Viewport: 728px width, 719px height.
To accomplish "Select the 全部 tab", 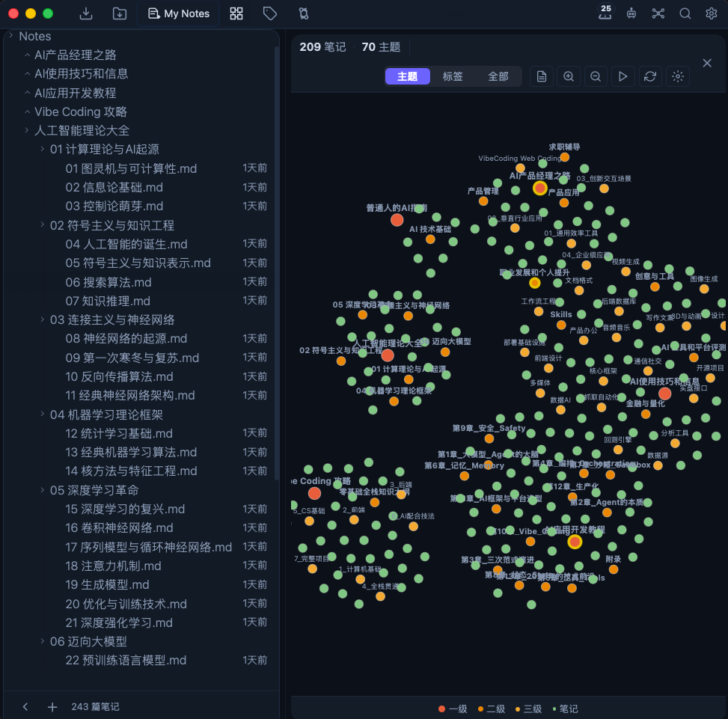I will coord(498,76).
